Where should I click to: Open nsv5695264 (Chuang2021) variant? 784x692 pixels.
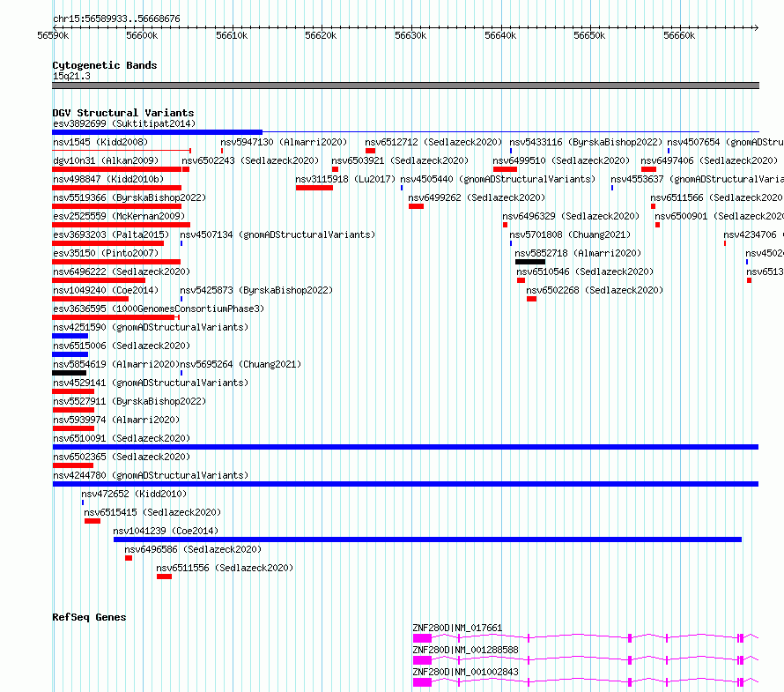coord(240,364)
